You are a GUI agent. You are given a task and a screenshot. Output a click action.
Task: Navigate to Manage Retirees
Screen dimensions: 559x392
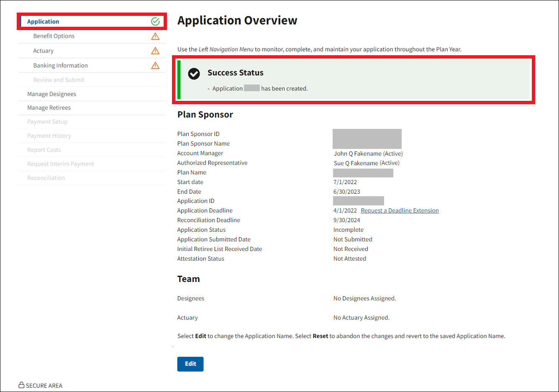pyautogui.click(x=49, y=108)
